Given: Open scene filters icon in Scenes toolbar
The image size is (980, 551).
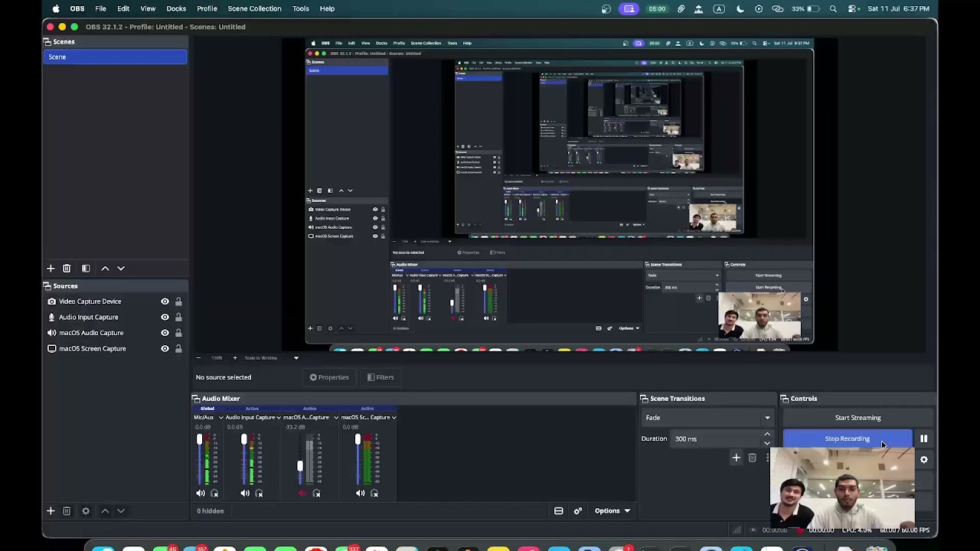Looking at the screenshot, I should pyautogui.click(x=86, y=269).
